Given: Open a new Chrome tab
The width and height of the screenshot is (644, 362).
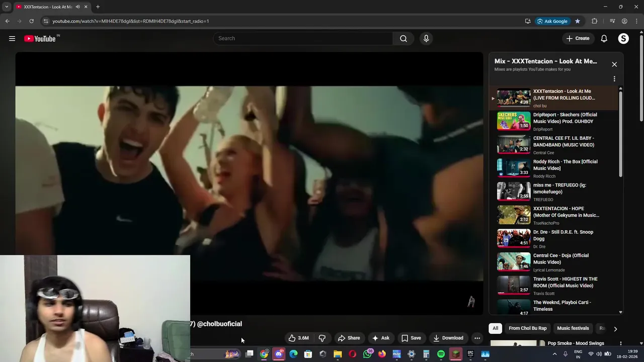Looking at the screenshot, I should [x=98, y=7].
